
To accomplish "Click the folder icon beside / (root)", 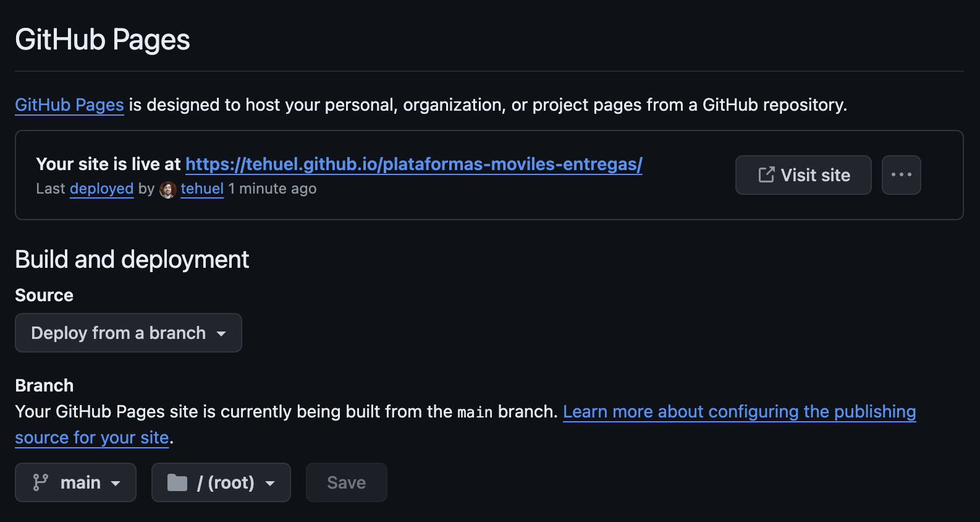I will click(x=177, y=482).
